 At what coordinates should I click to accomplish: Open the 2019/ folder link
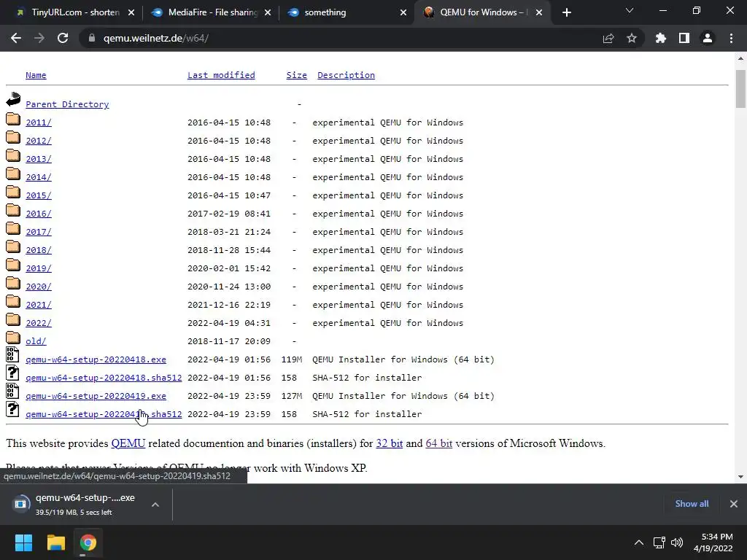click(39, 268)
